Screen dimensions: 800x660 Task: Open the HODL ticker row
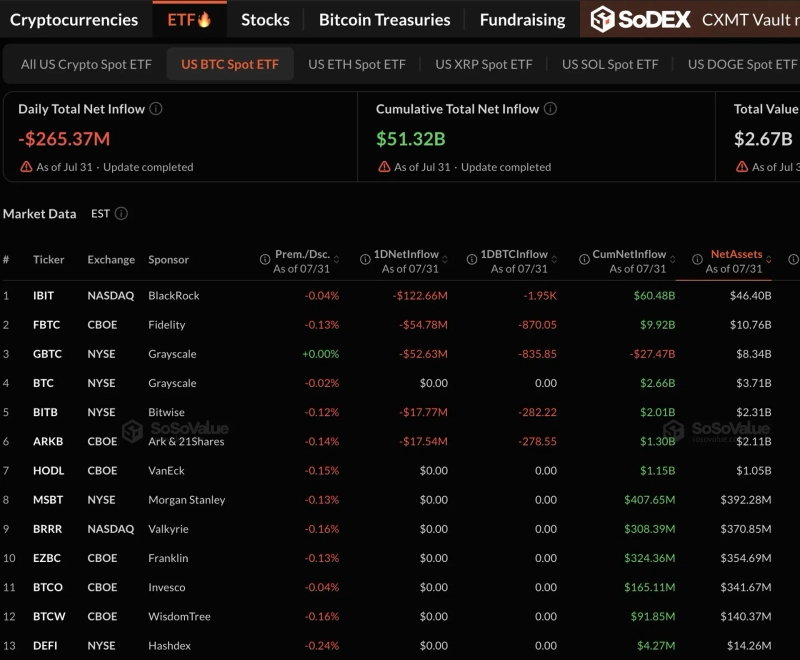(48, 470)
